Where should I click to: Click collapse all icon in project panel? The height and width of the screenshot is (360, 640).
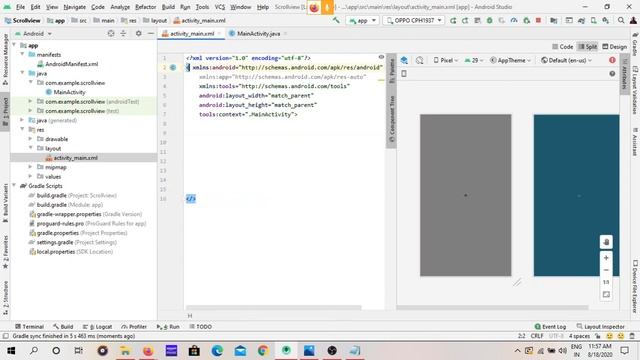123,33
